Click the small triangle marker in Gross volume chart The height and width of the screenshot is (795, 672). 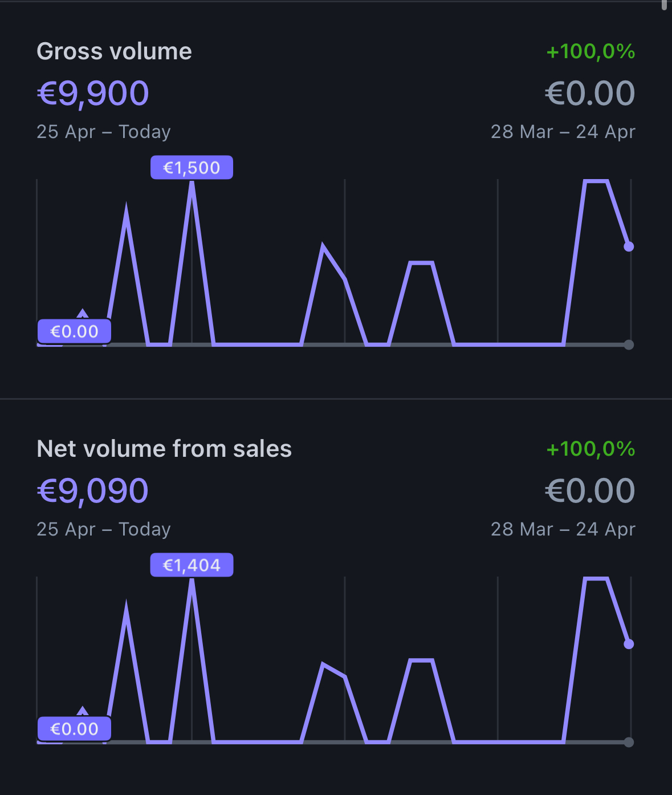click(x=83, y=313)
